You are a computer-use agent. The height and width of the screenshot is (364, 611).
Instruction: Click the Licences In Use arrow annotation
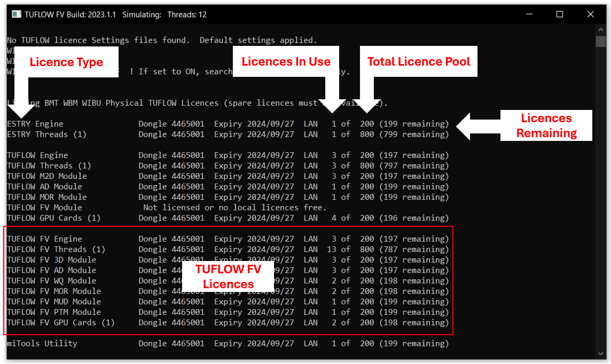(333, 96)
